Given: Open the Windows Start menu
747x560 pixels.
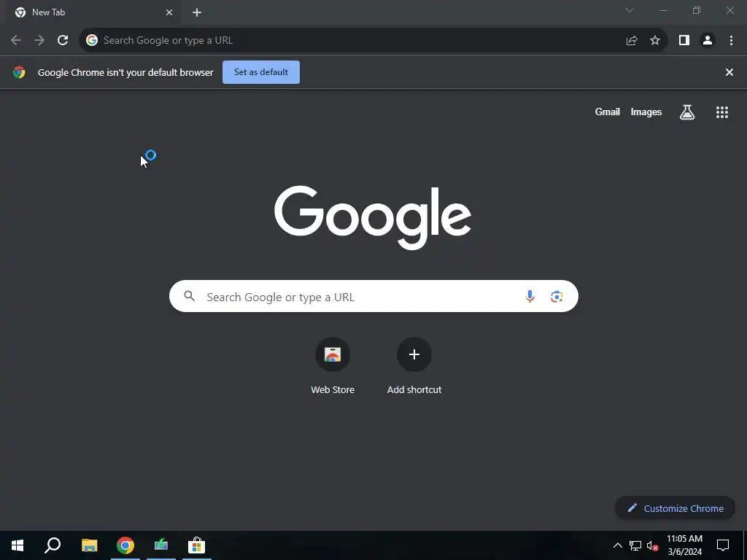Looking at the screenshot, I should point(18,545).
